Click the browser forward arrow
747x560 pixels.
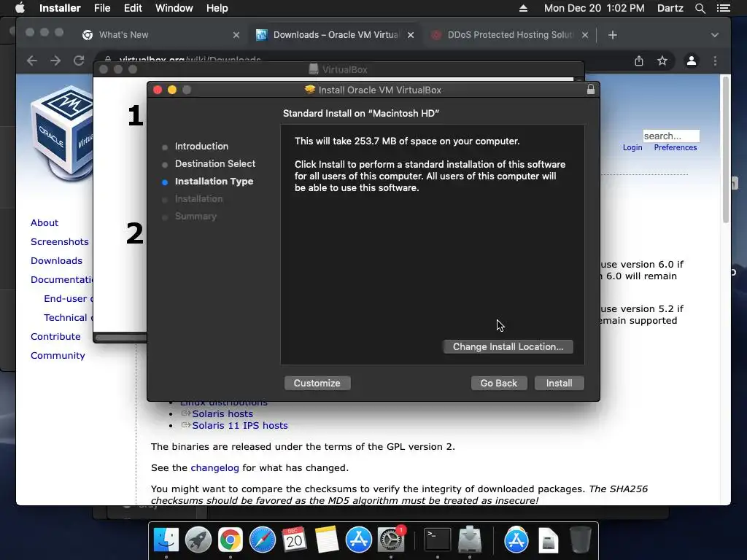(x=55, y=61)
